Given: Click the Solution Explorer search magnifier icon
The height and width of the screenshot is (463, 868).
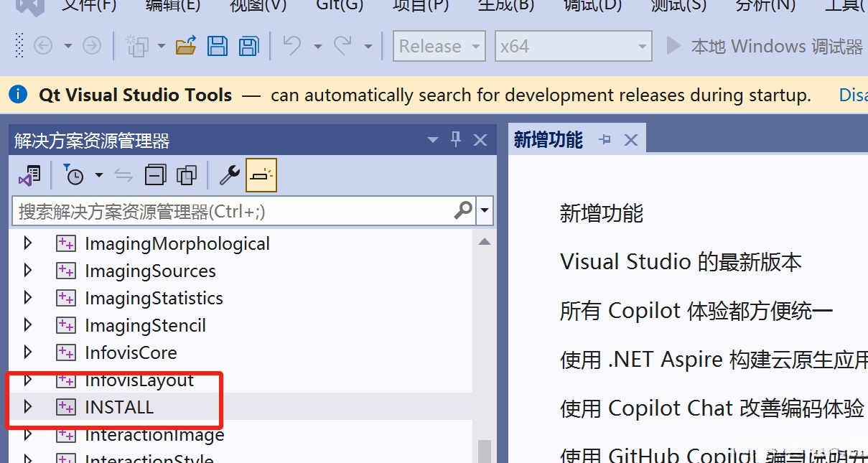Looking at the screenshot, I should click(x=464, y=210).
